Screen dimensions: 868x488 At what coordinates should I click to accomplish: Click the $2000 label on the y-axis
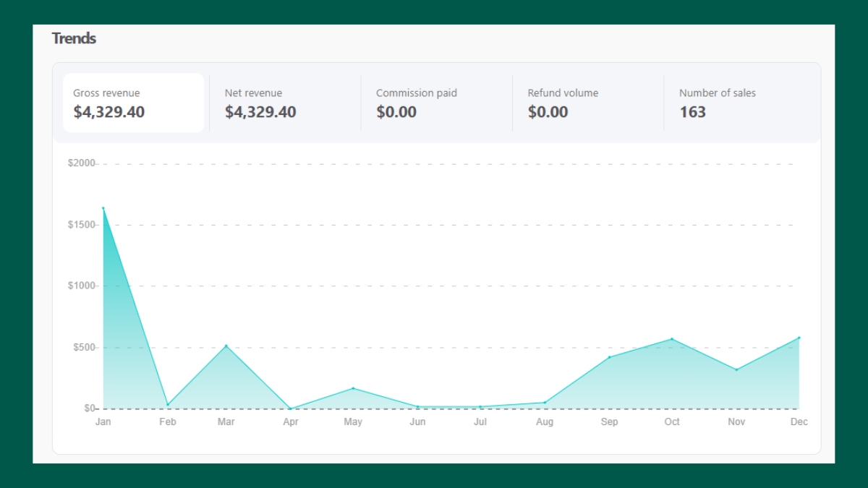(x=82, y=163)
